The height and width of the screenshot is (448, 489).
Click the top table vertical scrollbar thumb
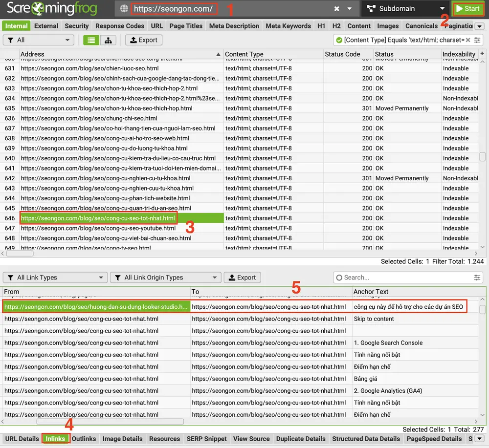(x=482, y=156)
